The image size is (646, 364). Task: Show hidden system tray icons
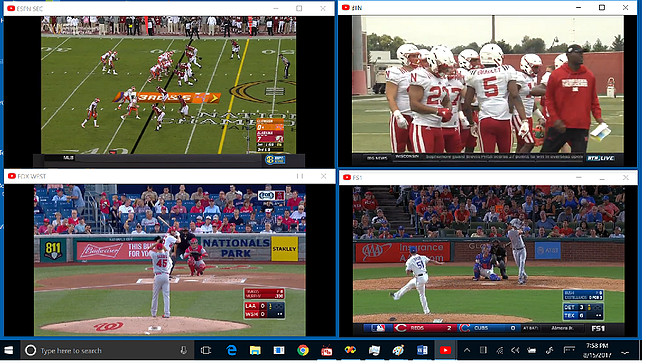click(x=467, y=350)
